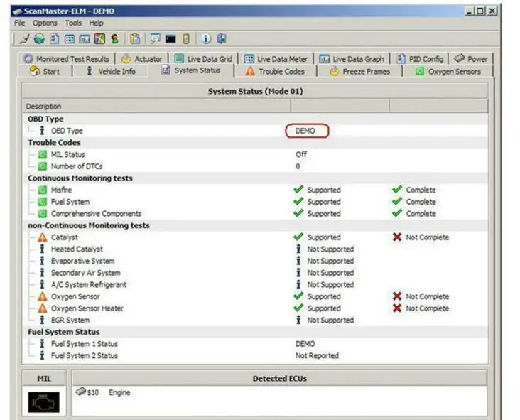Click the green icon beside Number of DTCs
Viewport: 520px width, 420px height.
(x=43, y=166)
